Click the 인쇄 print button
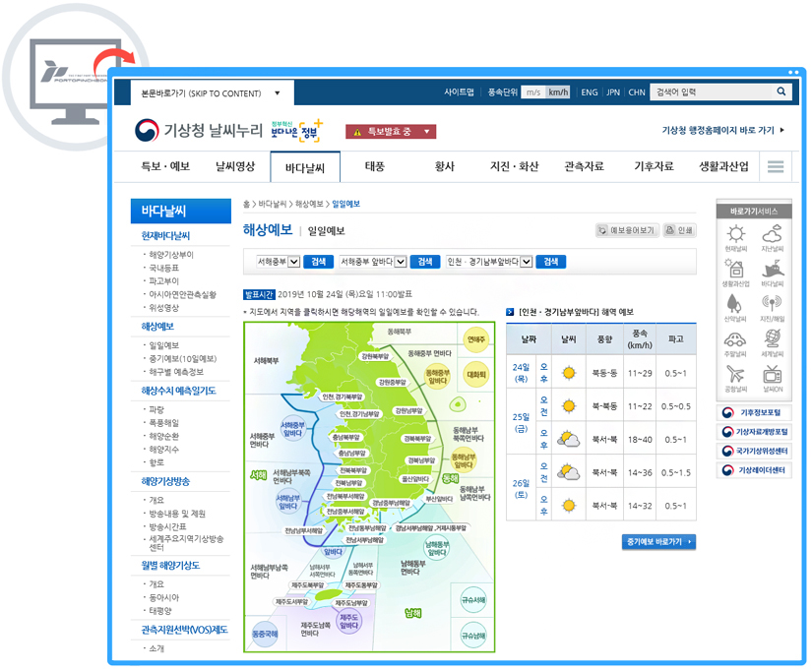Image resolution: width=812 pixels, height=671 pixels. point(679,230)
